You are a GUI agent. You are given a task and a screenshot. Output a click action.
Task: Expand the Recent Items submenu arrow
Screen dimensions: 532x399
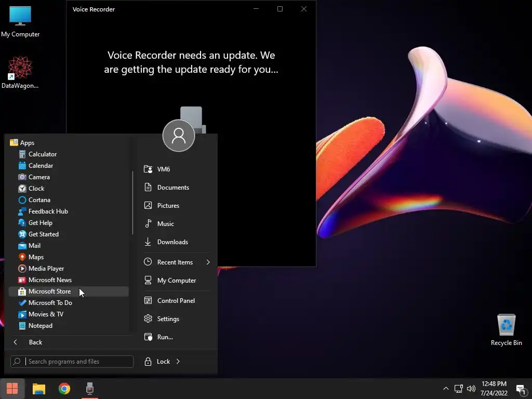(208, 262)
